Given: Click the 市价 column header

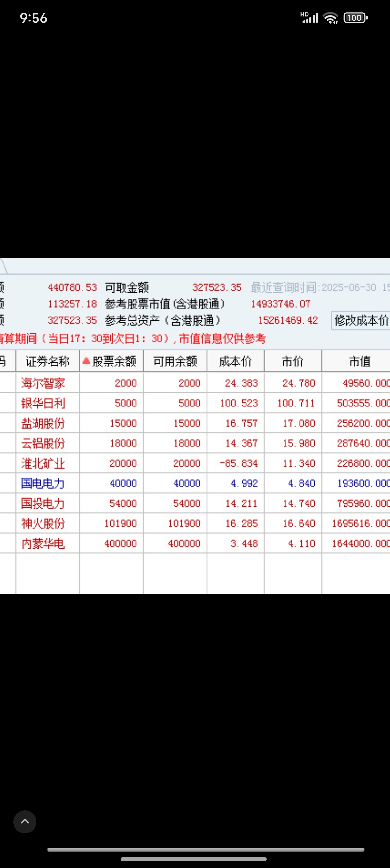Looking at the screenshot, I should [293, 361].
